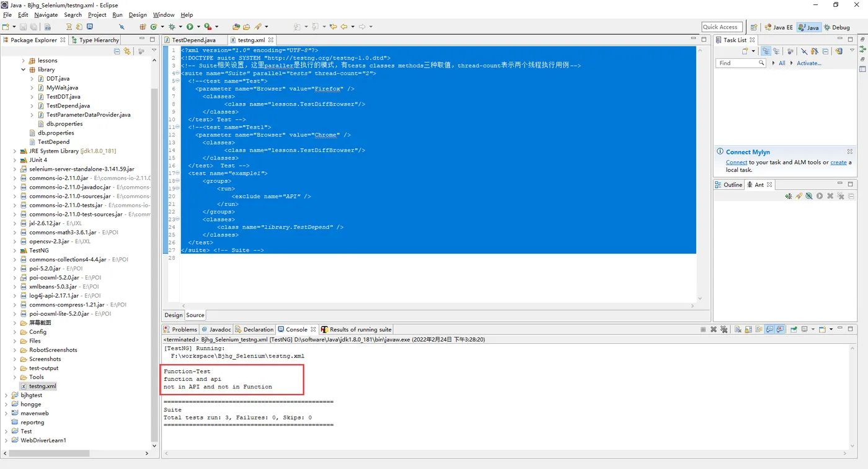
Task: Switch to the Debug perspective
Action: [837, 27]
